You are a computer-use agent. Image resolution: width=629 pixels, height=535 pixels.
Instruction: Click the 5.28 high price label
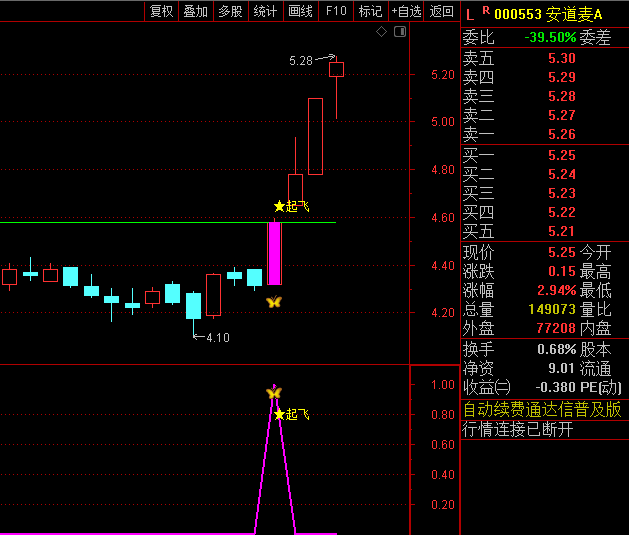click(x=301, y=61)
